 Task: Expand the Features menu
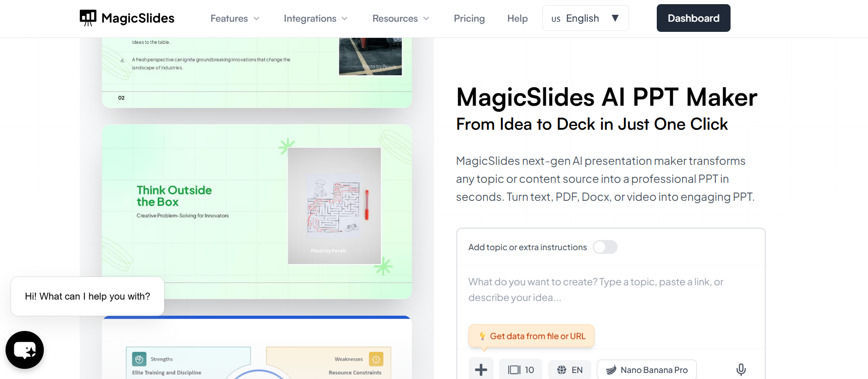(x=235, y=18)
